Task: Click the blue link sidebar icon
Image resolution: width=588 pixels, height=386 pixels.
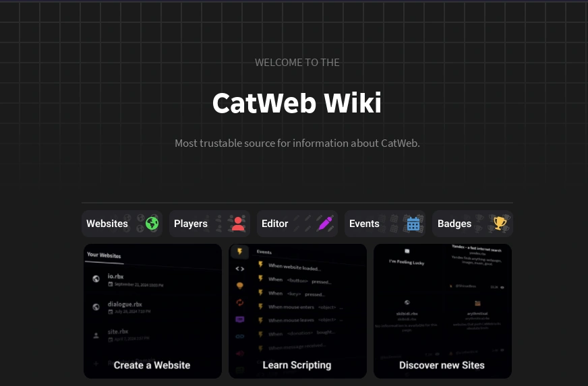Action: point(239,336)
